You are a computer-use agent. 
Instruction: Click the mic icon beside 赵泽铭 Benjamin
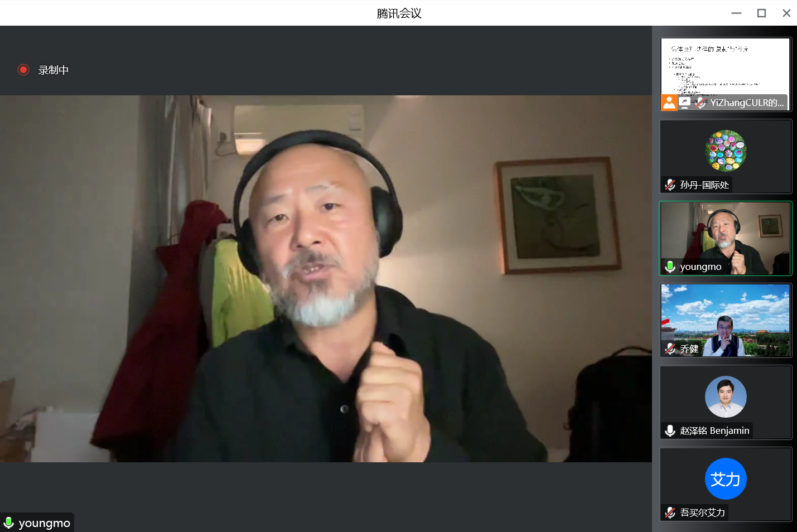point(670,431)
